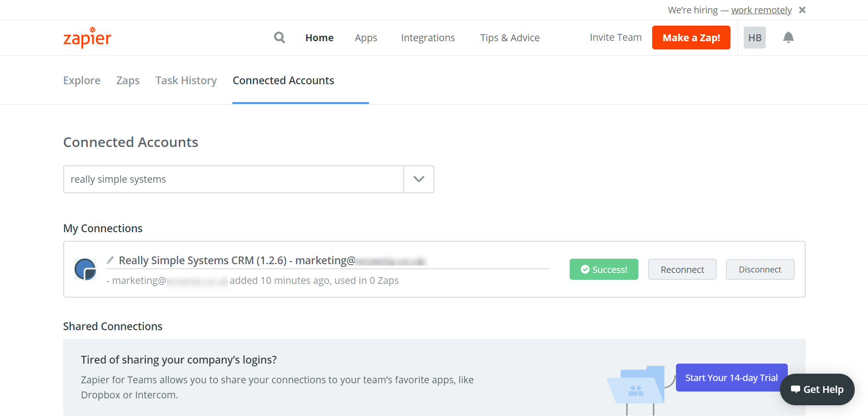Click the checkmark in the Success badge
Screen dimensions: 868x419
tap(585, 269)
